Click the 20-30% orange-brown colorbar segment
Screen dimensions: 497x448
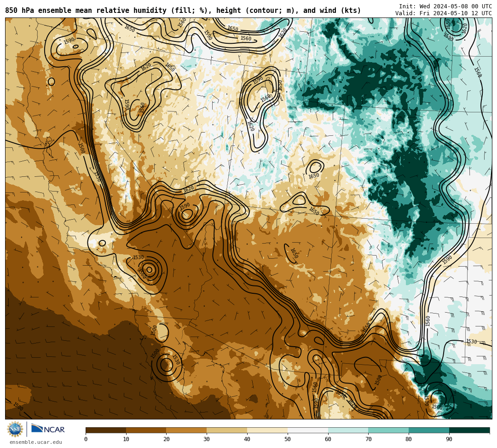[187, 430]
